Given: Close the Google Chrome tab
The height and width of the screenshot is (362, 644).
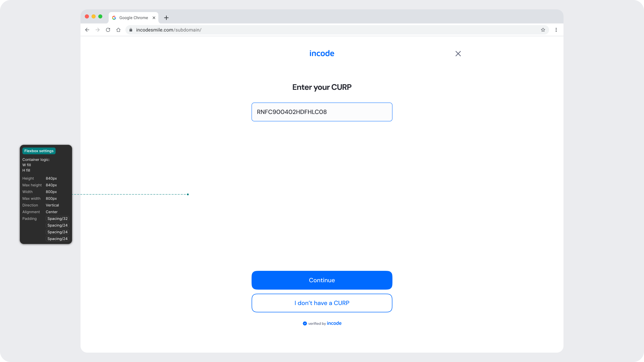Looking at the screenshot, I should [154, 18].
